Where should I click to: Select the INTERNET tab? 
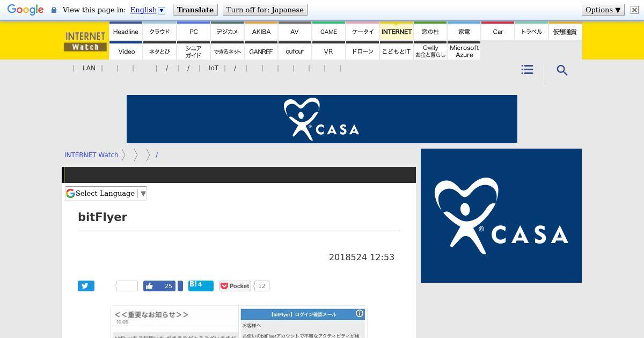click(x=397, y=32)
